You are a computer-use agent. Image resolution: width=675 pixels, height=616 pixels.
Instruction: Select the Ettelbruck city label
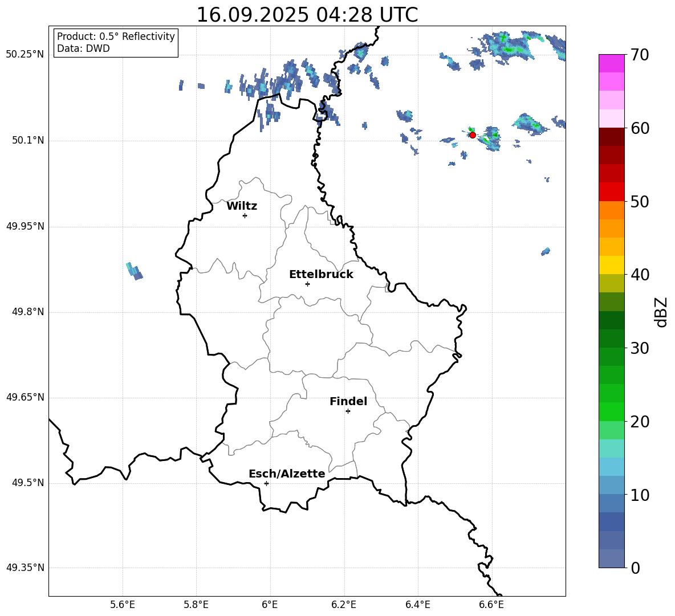point(321,275)
